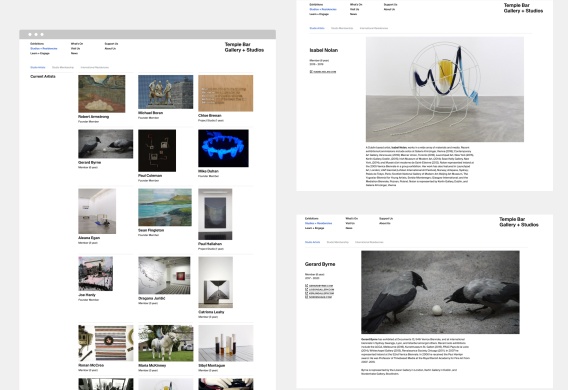The width and height of the screenshot is (568, 390).
Task: Click the Temple Bar Gallery logo on artists list page
Action: click(x=244, y=47)
